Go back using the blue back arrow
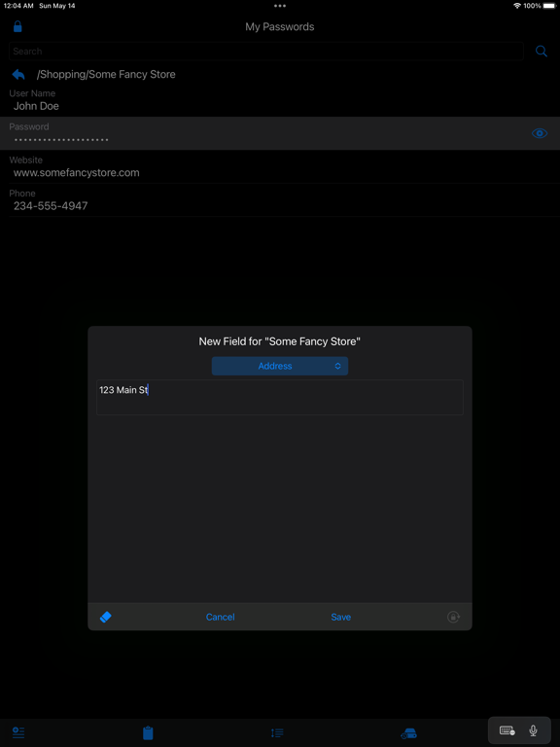 [x=18, y=74]
